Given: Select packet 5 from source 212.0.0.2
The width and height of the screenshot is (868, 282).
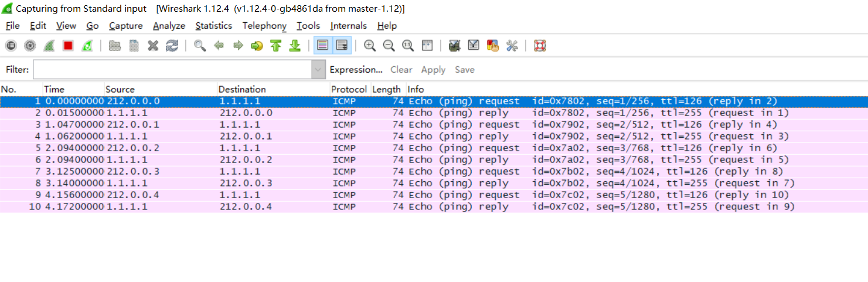Looking at the screenshot, I should pyautogui.click(x=434, y=148).
